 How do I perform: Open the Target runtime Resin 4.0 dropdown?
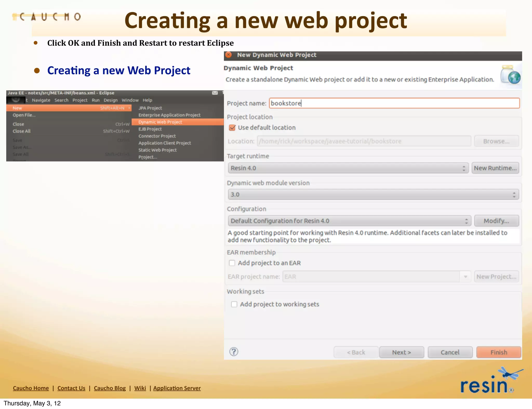(x=348, y=168)
